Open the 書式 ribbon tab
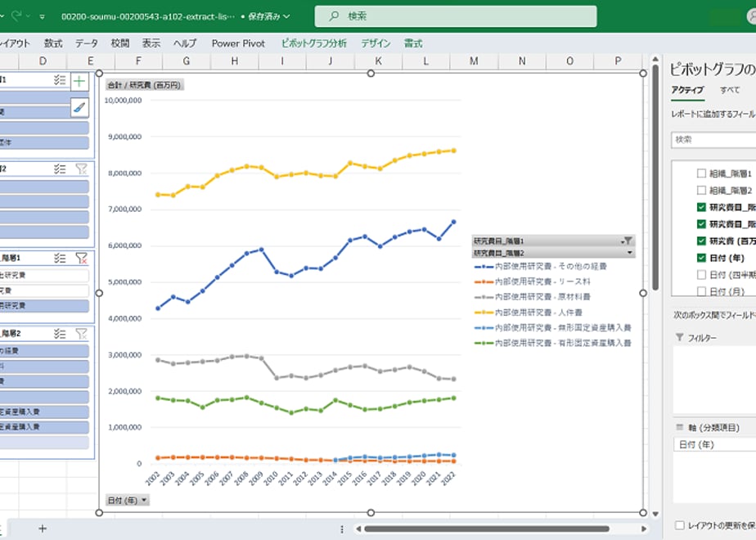 point(413,43)
